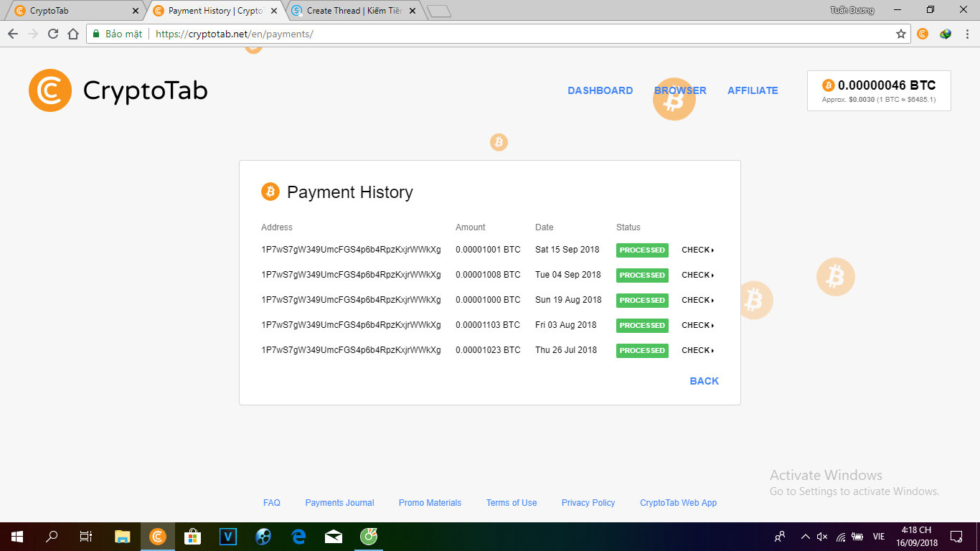The width and height of the screenshot is (980, 551).
Task: Click the address in the Thu 26 Jul 2018 row
Action: (x=351, y=350)
